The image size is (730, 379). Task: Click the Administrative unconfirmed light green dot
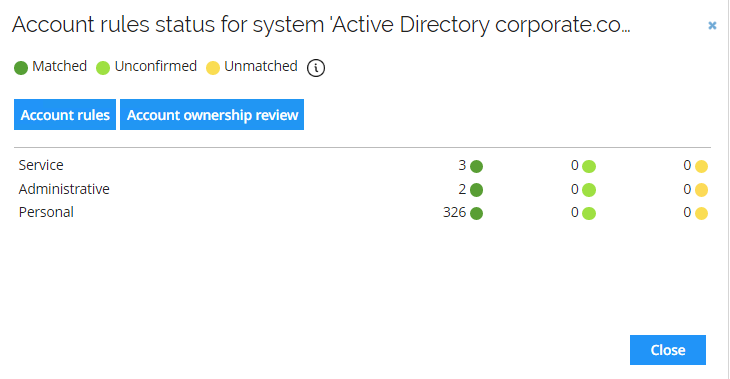click(589, 190)
